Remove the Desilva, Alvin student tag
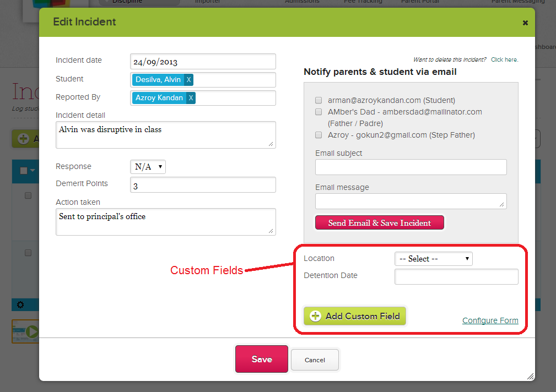 [188, 80]
